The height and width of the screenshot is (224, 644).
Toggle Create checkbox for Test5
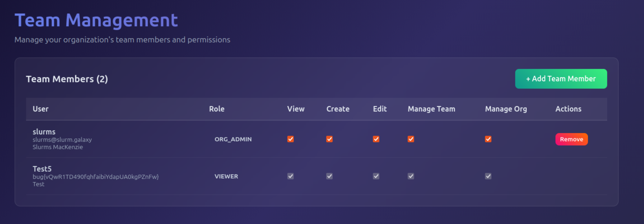click(329, 176)
